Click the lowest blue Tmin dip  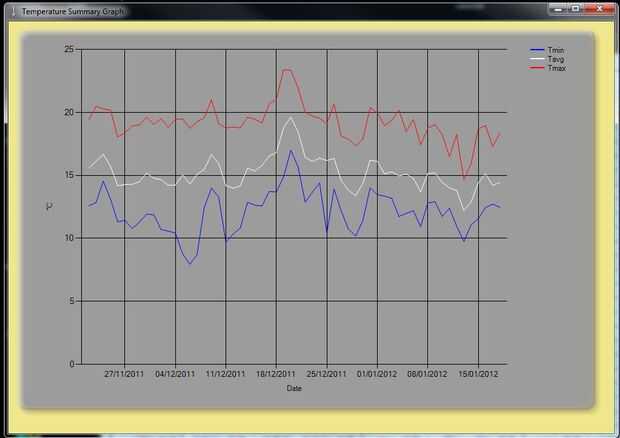190,263
